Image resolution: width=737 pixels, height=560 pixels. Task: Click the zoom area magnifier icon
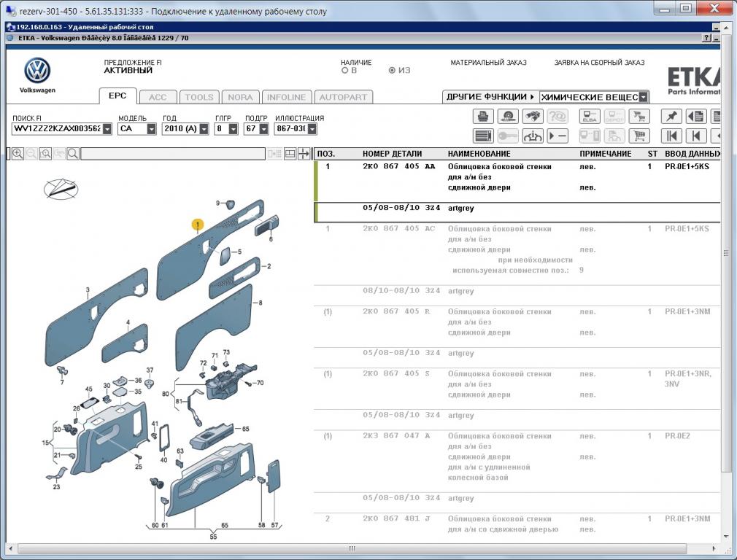click(x=45, y=154)
